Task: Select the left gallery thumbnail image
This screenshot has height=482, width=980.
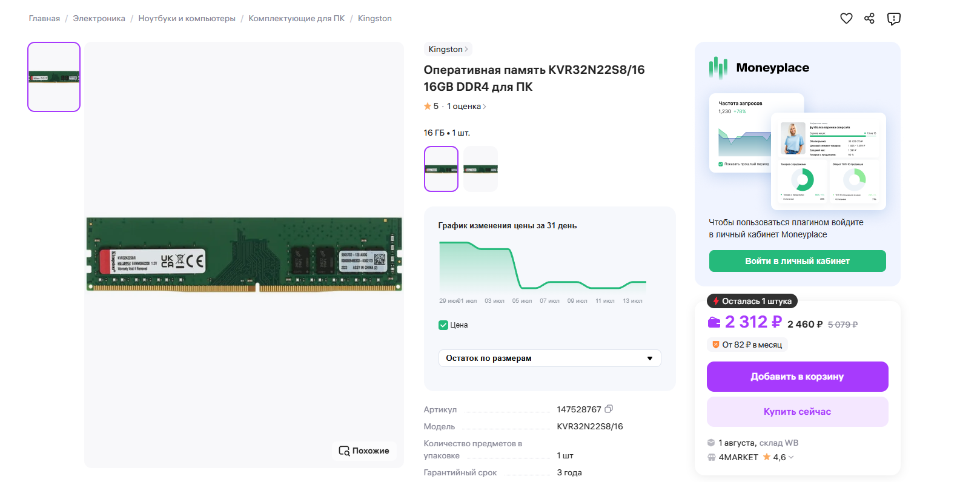Action: (x=54, y=77)
